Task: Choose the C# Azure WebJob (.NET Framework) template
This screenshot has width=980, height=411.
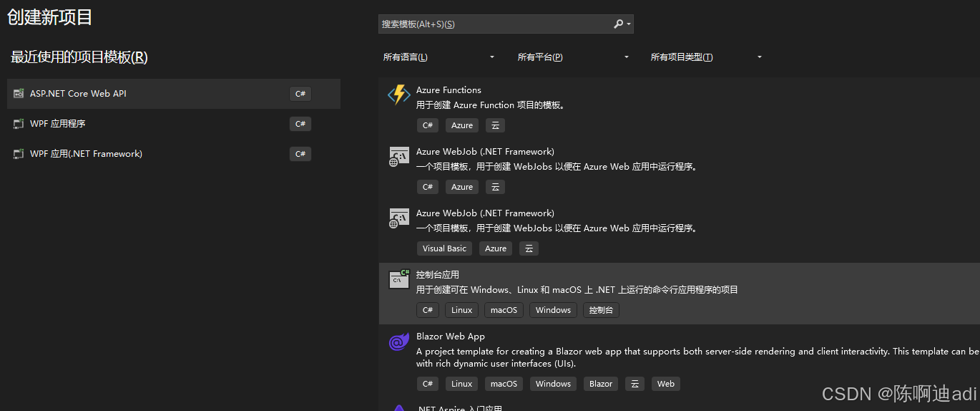Action: tap(680, 170)
